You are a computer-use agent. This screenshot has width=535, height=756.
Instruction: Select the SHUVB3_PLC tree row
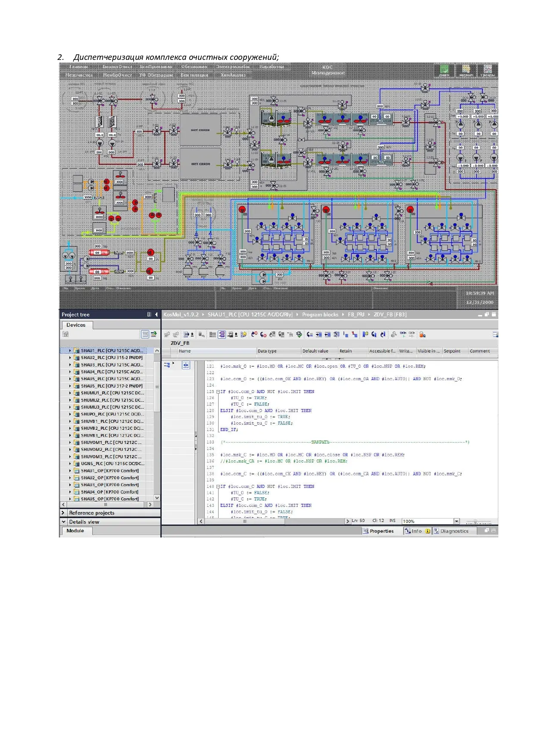[107, 435]
